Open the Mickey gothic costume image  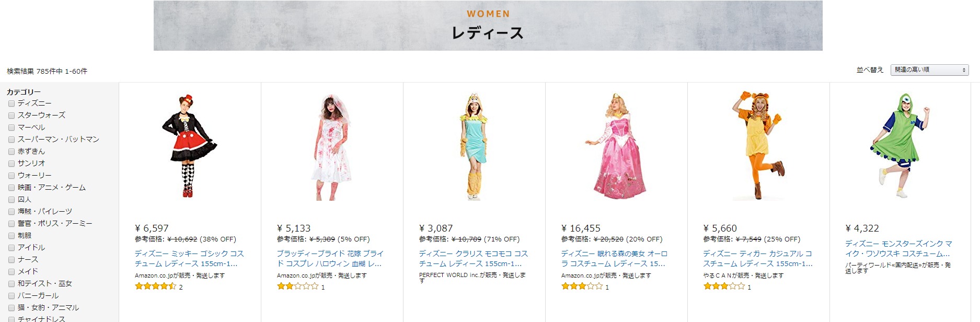[189, 146]
